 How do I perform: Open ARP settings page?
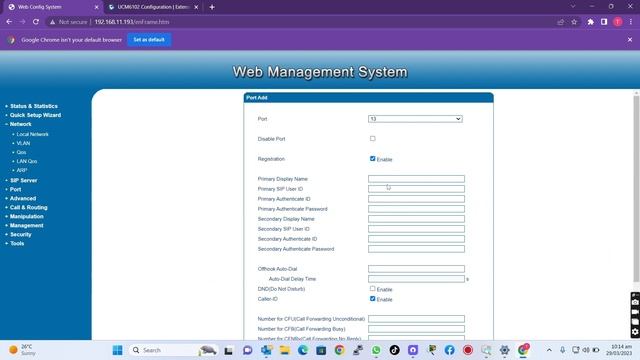pyautogui.click(x=22, y=170)
